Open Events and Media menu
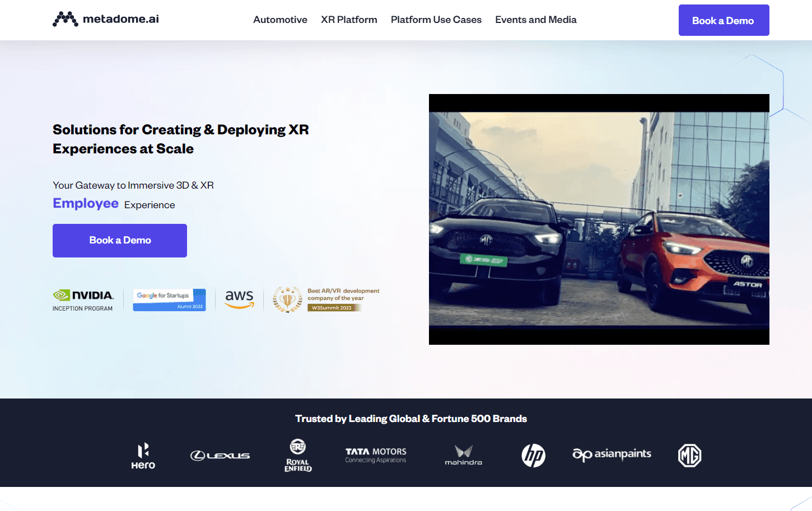812x511 pixels. [536, 20]
